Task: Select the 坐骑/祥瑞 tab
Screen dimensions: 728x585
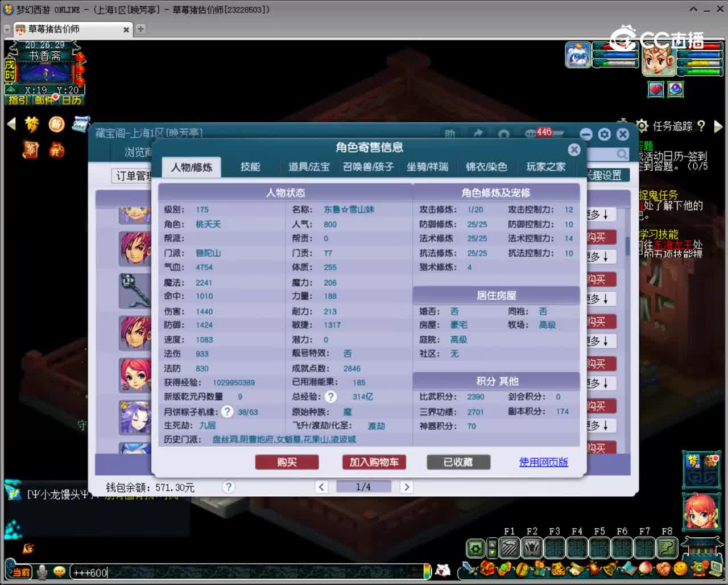Action: 428,167
